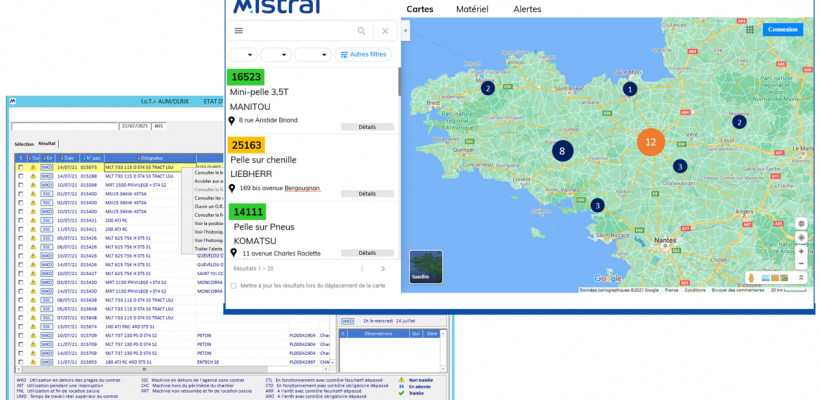Switch to the Matériel tab
The image size is (820, 400).
pos(472,9)
